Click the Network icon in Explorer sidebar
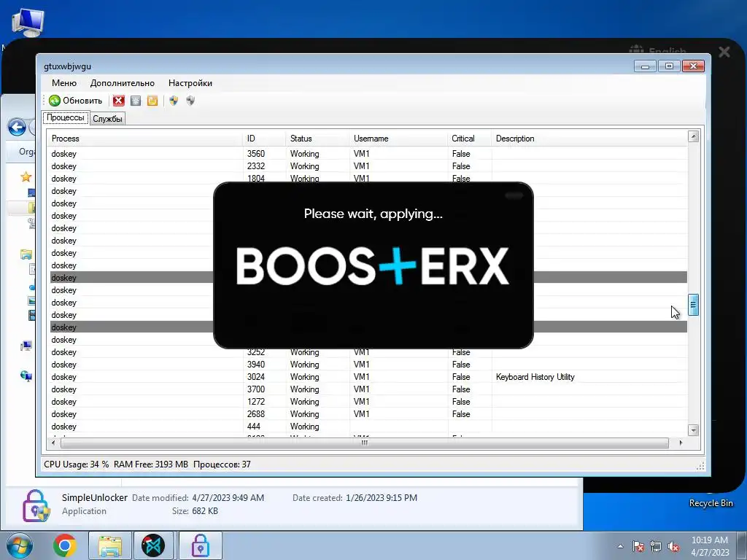This screenshot has height=560, width=747. pyautogui.click(x=26, y=376)
